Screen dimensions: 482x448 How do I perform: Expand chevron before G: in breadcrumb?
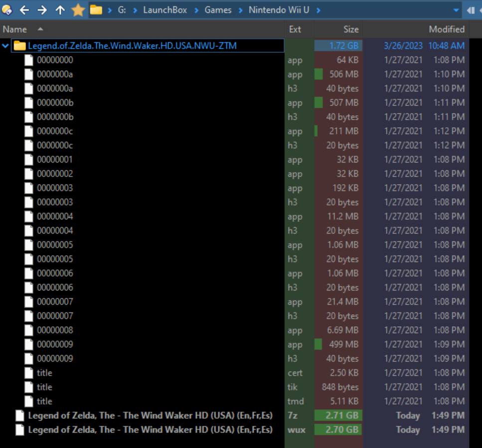pyautogui.click(x=110, y=10)
